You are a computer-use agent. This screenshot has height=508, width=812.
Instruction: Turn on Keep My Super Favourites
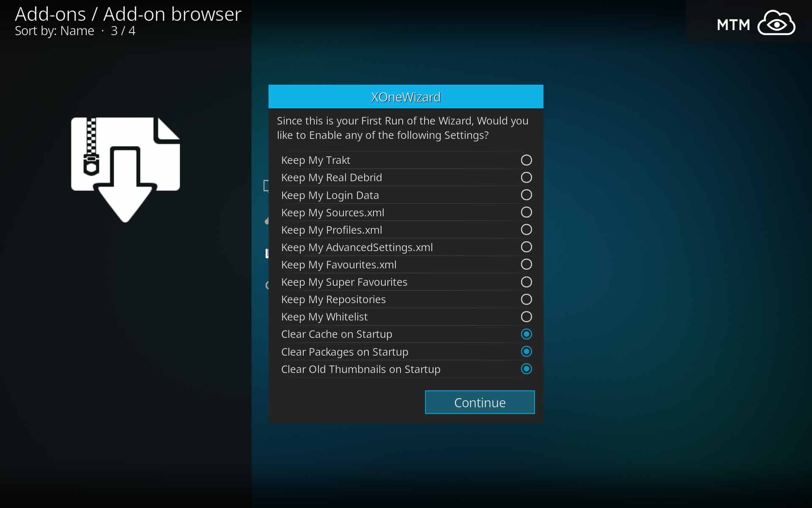click(x=526, y=282)
